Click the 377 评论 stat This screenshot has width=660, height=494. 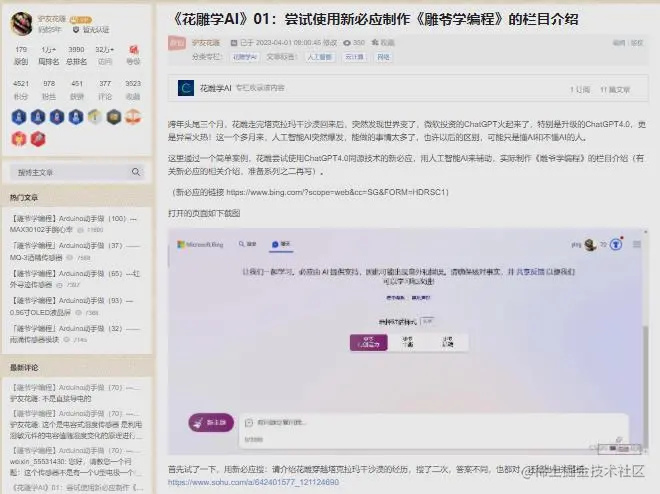(x=105, y=90)
